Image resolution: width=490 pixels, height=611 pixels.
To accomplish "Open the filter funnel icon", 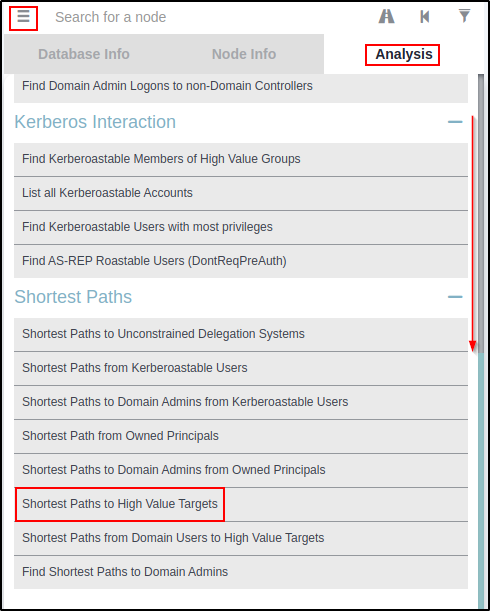I will coord(464,16).
